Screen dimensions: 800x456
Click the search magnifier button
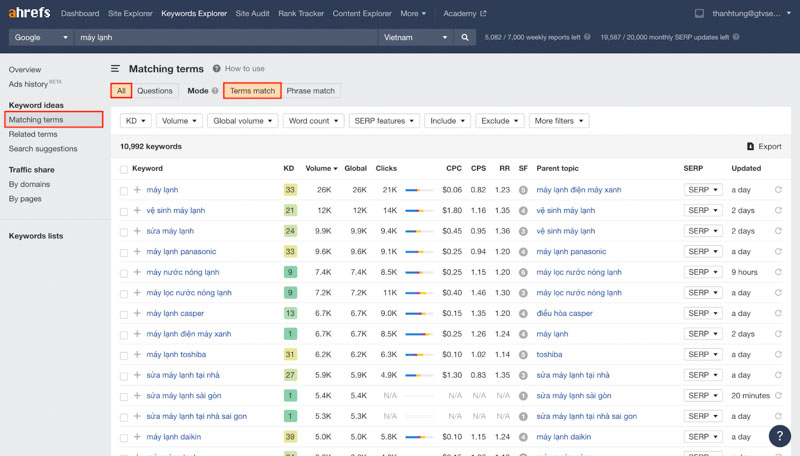pyautogui.click(x=465, y=37)
